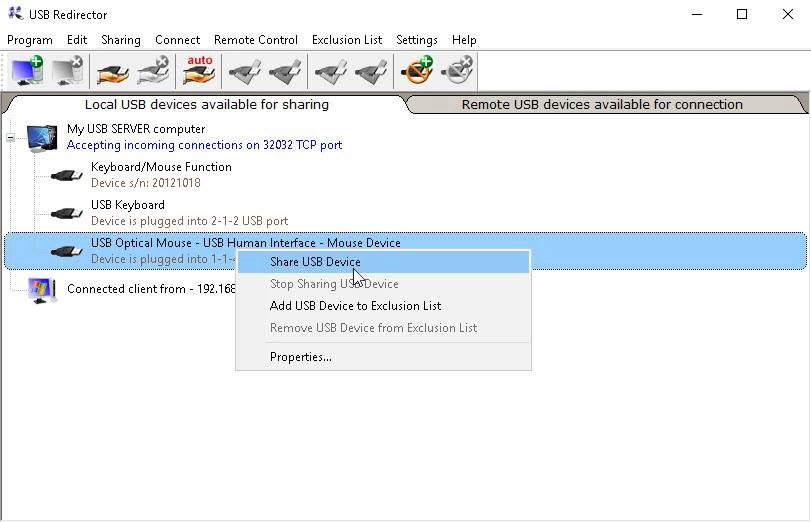
Task: Click Stop Sharing USB Device context entry
Action: point(383,284)
